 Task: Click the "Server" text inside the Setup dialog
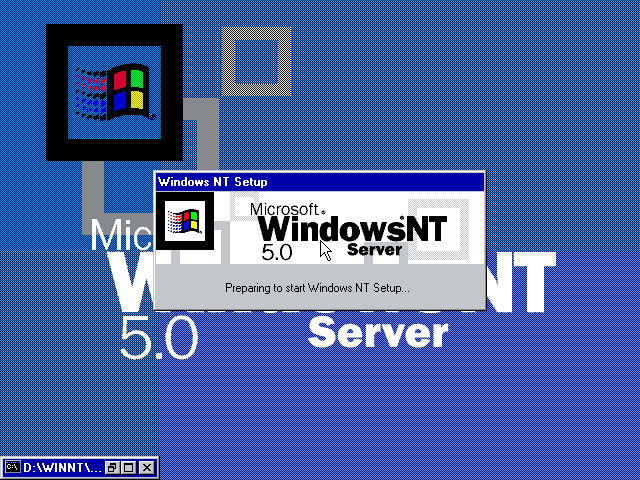374,249
